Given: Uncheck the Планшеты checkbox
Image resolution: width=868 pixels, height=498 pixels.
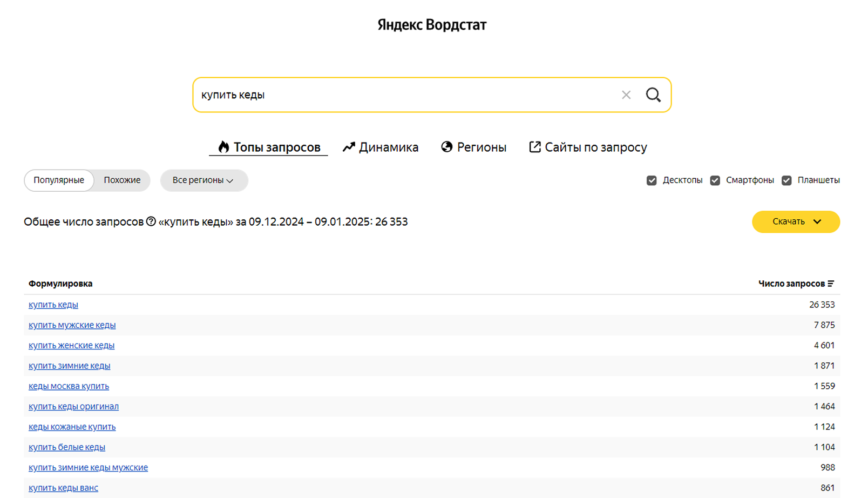Looking at the screenshot, I should tap(786, 180).
